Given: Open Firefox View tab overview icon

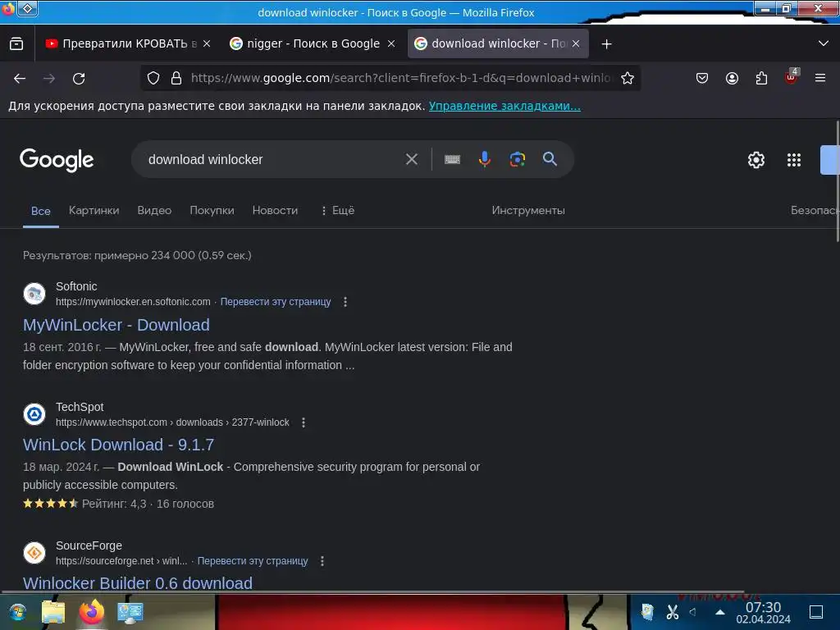Looking at the screenshot, I should click(x=16, y=44).
